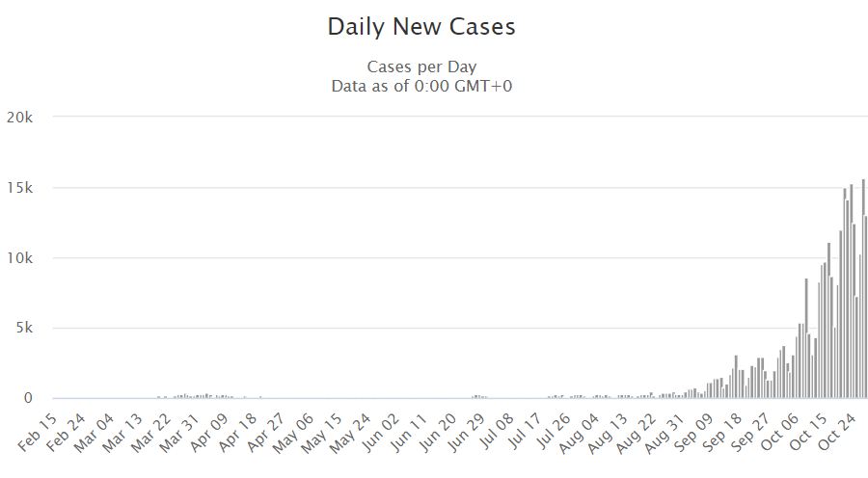Select the 20k y-axis label
This screenshot has width=868, height=478.
(x=19, y=118)
